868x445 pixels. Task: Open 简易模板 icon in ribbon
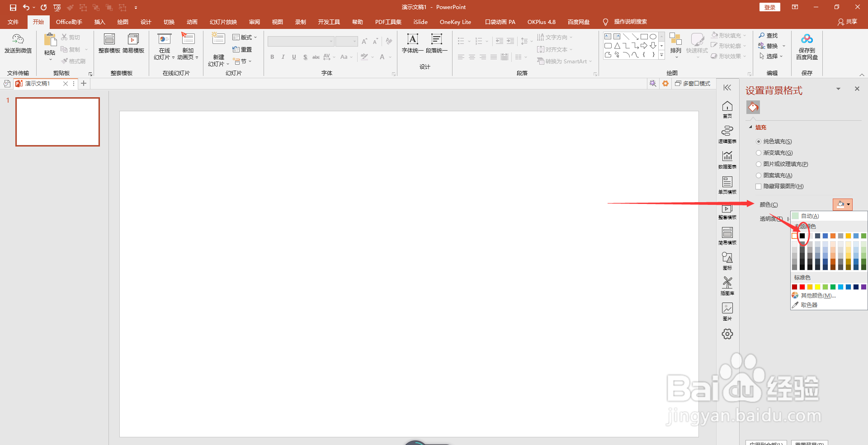point(133,39)
